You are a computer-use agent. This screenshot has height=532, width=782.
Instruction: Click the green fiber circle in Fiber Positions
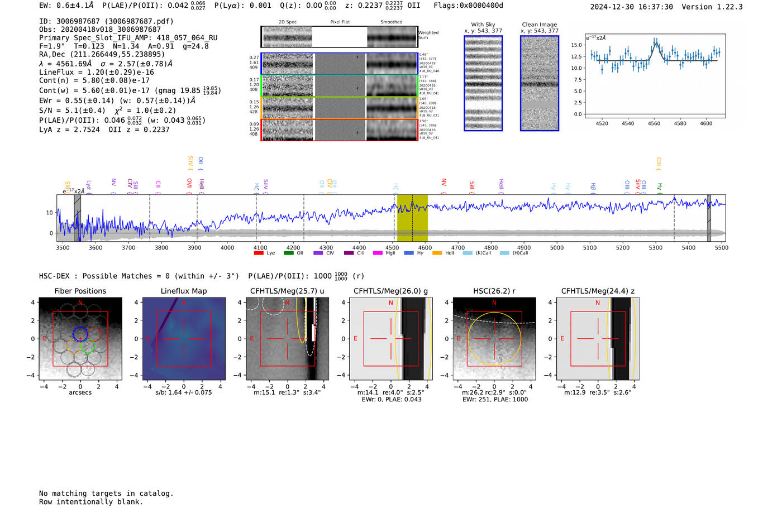pos(87,346)
